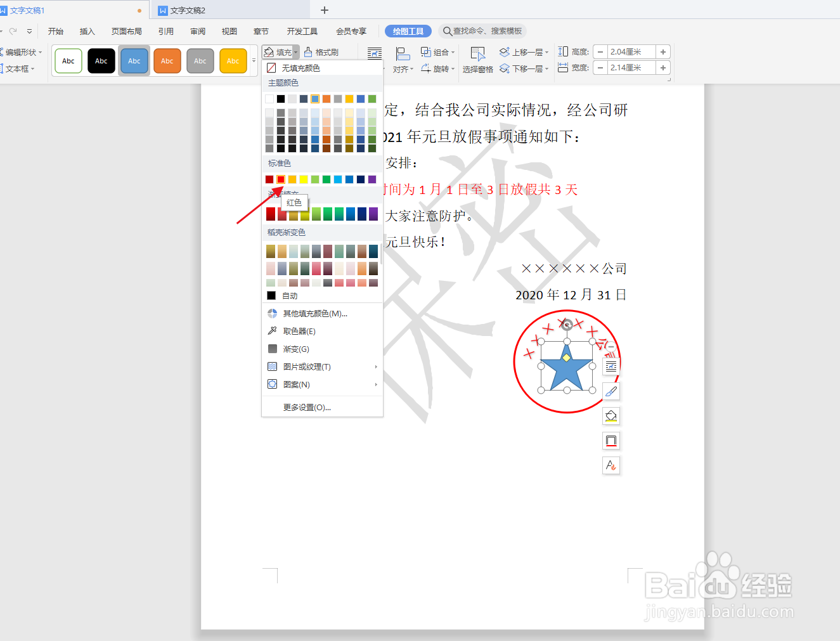840x641 pixels.
Task: Open the fill color bucket icon beside shape
Action: coord(611,415)
